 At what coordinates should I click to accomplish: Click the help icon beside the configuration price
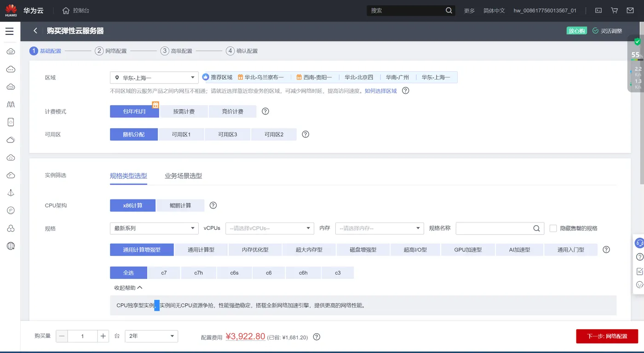point(316,336)
